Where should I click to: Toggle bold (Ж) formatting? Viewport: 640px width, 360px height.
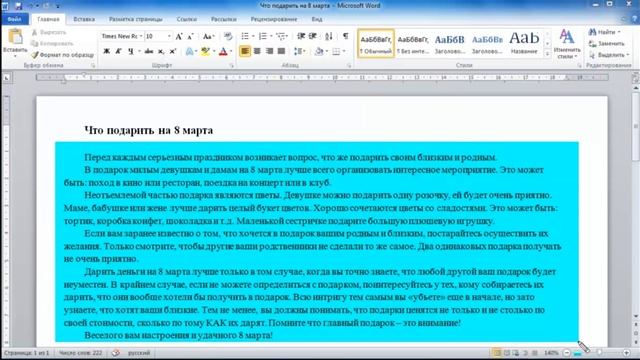tap(107, 51)
